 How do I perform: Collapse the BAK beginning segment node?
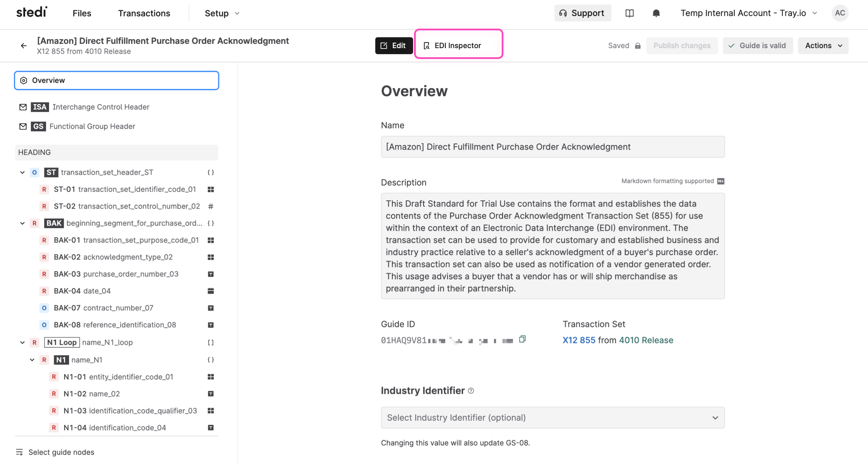[23, 223]
